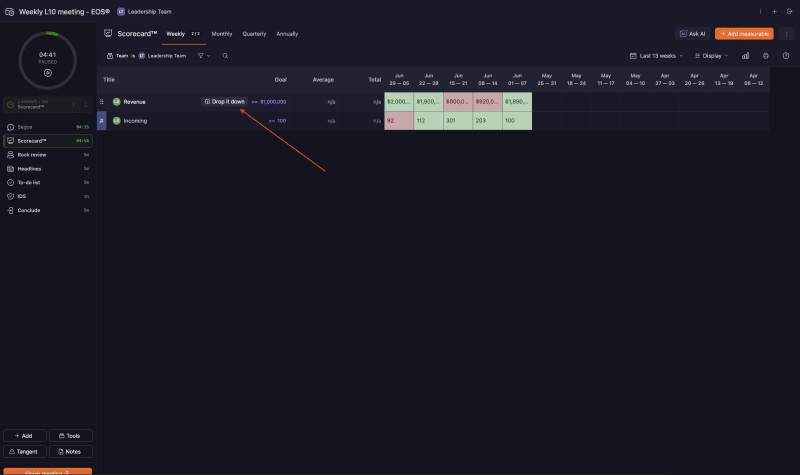Click the Ask AI button
This screenshot has height=475, width=800.
click(x=693, y=34)
